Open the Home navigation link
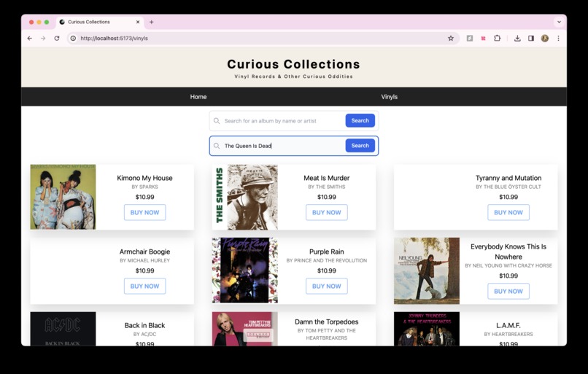This screenshot has height=374, width=588. pyautogui.click(x=198, y=97)
